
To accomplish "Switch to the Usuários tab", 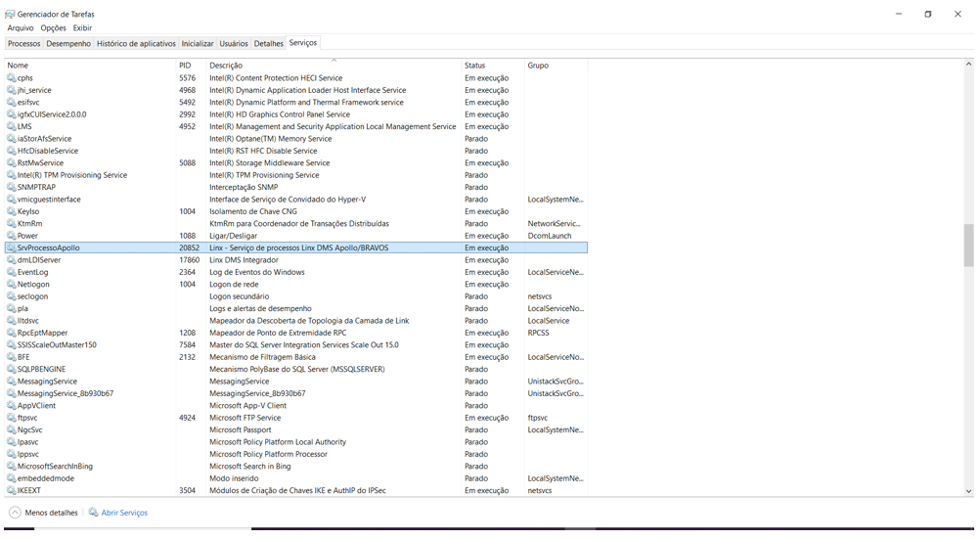I will coord(234,44).
